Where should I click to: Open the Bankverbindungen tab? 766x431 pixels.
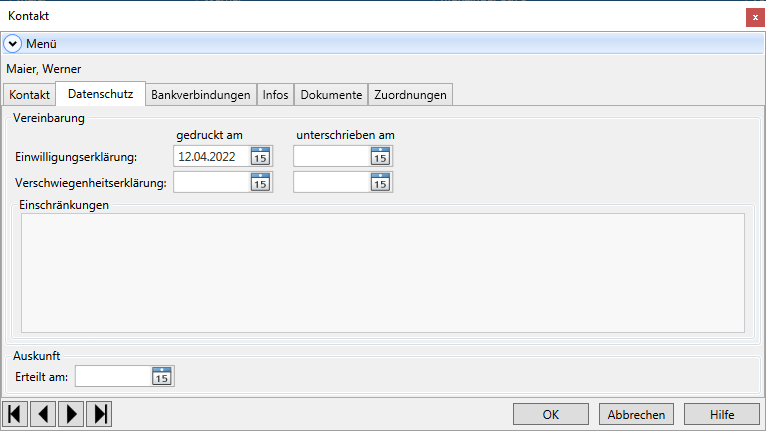coord(200,95)
